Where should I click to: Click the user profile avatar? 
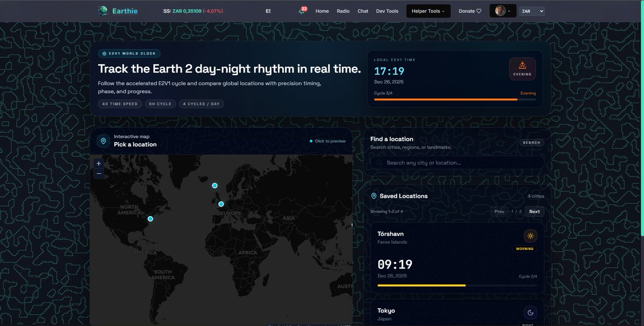(x=500, y=11)
